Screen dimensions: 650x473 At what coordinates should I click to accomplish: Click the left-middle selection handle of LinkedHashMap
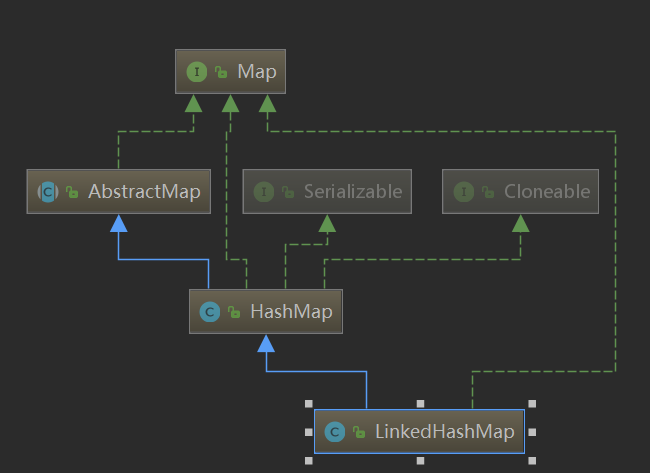(x=309, y=432)
